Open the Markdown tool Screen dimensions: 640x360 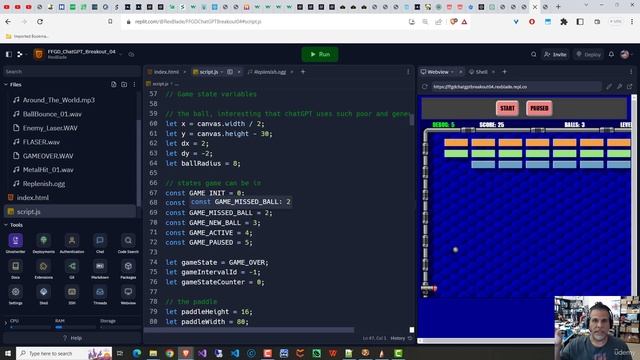point(100,269)
